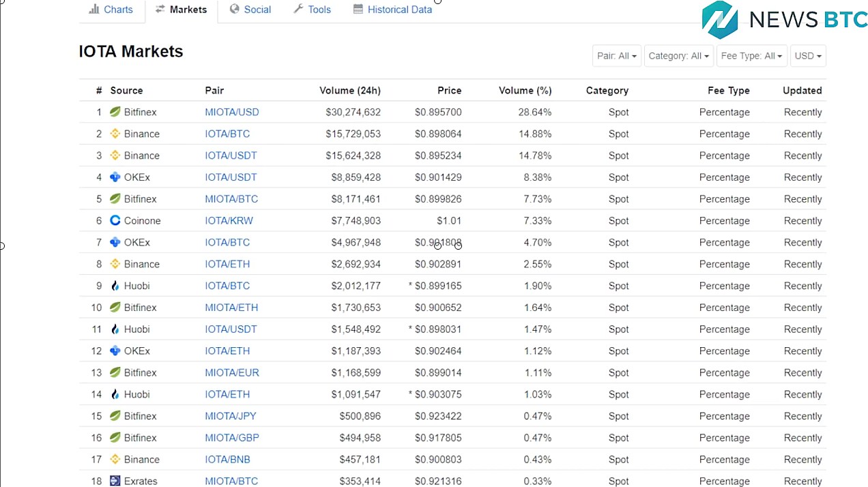Click Binance icon in row 2
868x487 pixels.
click(x=115, y=134)
